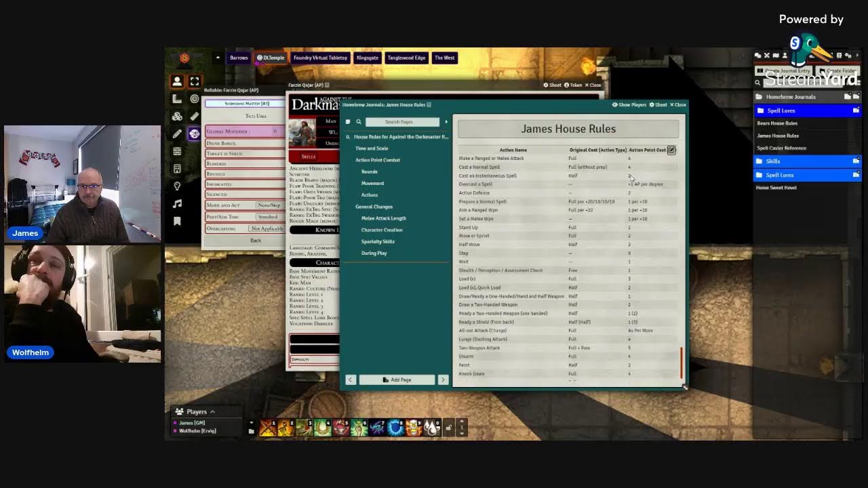This screenshot has height=488, width=868.
Task: Open the macro directory folder icon
Action: pyautogui.click(x=251, y=431)
